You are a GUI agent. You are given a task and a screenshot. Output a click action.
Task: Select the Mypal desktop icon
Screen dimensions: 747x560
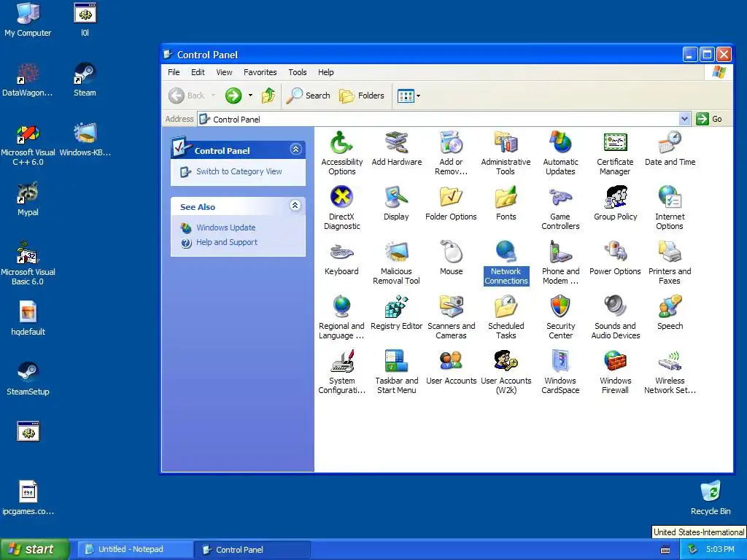[x=28, y=199]
